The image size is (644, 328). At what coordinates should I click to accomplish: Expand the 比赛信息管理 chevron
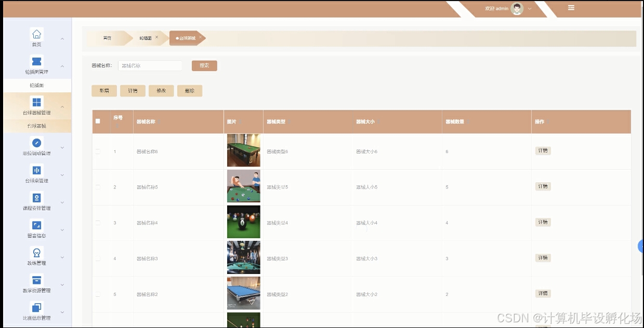62,312
